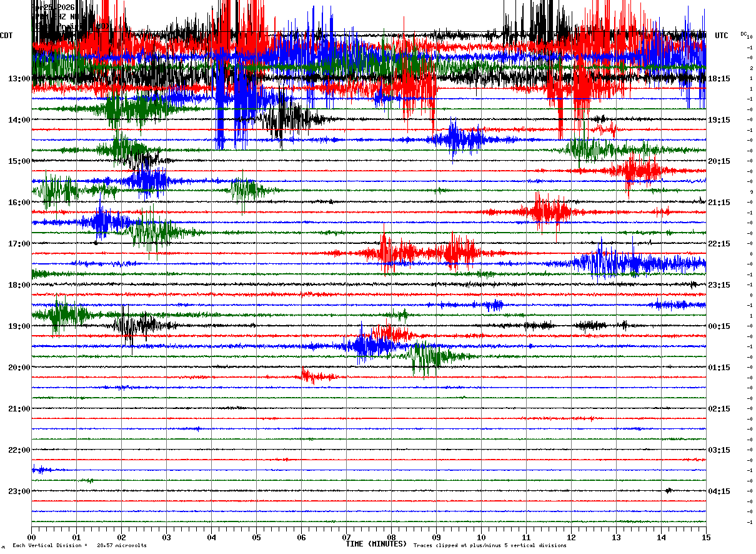The image size is (756, 554).
Task: Click the 19:15 UTC time label
Action: [x=719, y=120]
